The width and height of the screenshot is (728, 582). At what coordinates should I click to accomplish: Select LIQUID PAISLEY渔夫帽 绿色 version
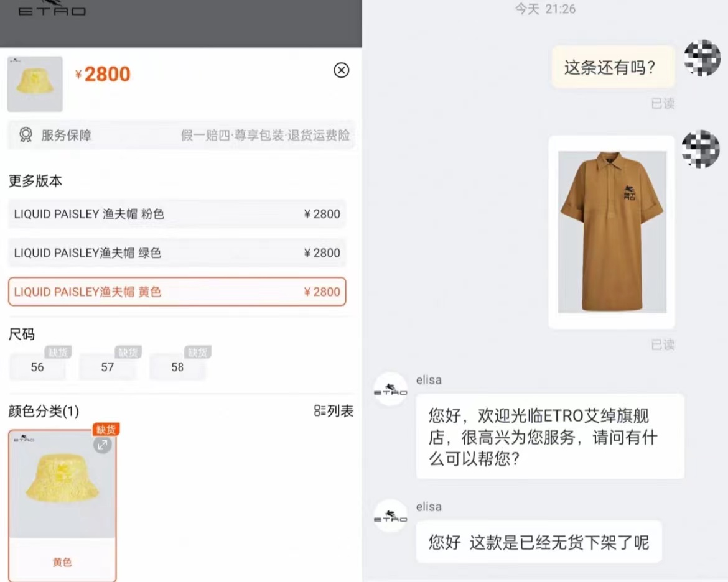coord(177,253)
